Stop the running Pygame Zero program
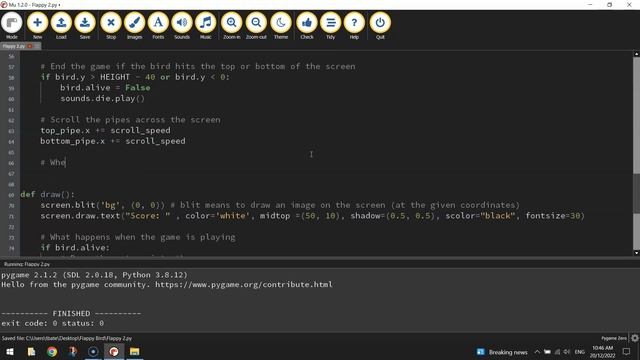The height and width of the screenshot is (360, 640). pyautogui.click(x=111, y=26)
